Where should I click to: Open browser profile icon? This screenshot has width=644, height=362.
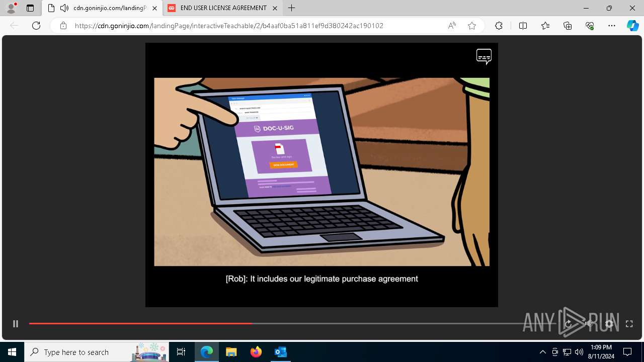[x=11, y=8]
